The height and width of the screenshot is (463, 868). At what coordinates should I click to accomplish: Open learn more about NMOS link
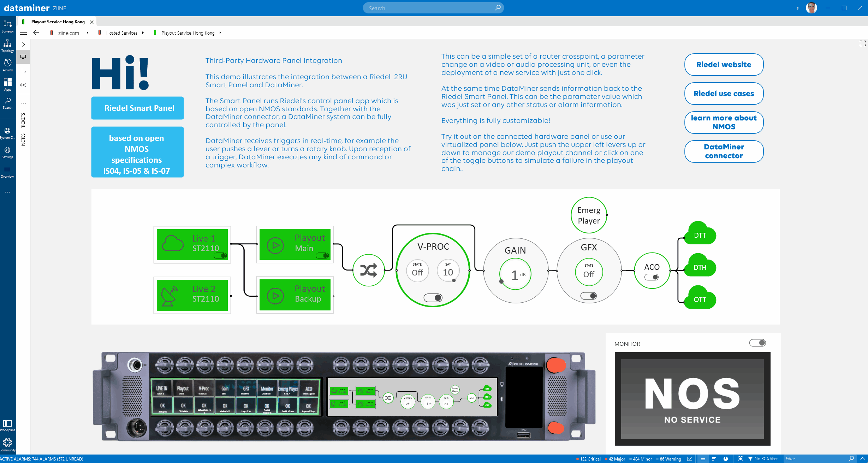[724, 123]
